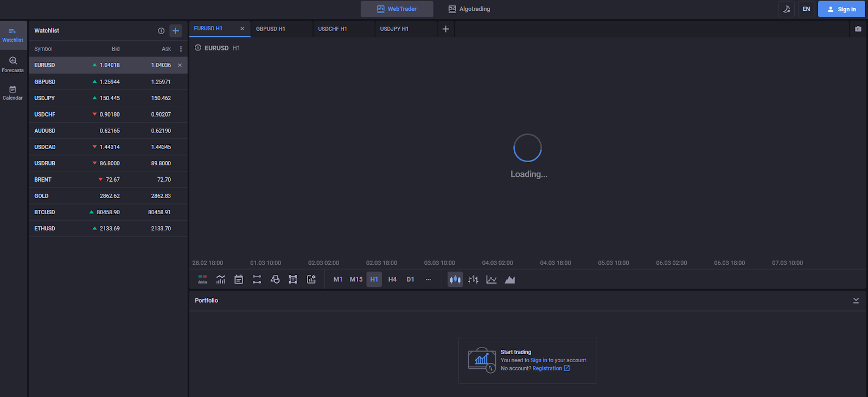Select the line drawing tool
Viewport: 868px width, 397px height.
click(x=257, y=279)
